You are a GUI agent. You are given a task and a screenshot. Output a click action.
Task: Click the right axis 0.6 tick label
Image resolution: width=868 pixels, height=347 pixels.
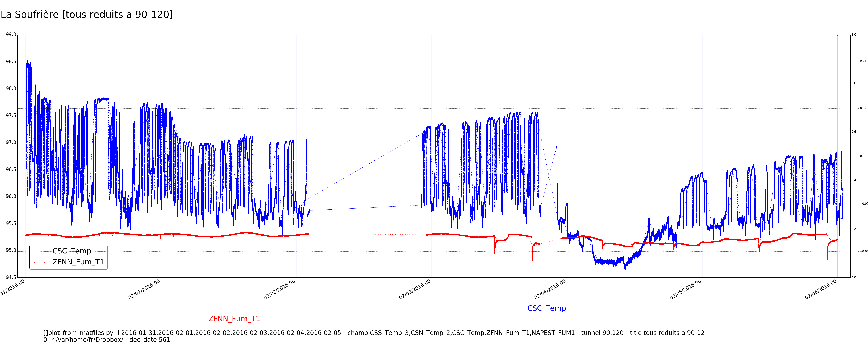tap(854, 132)
